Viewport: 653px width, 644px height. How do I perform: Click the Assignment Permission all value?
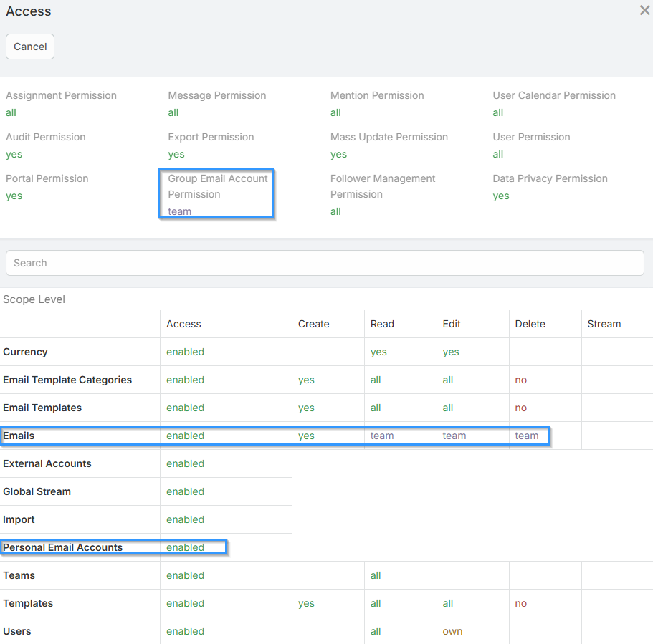[11, 112]
